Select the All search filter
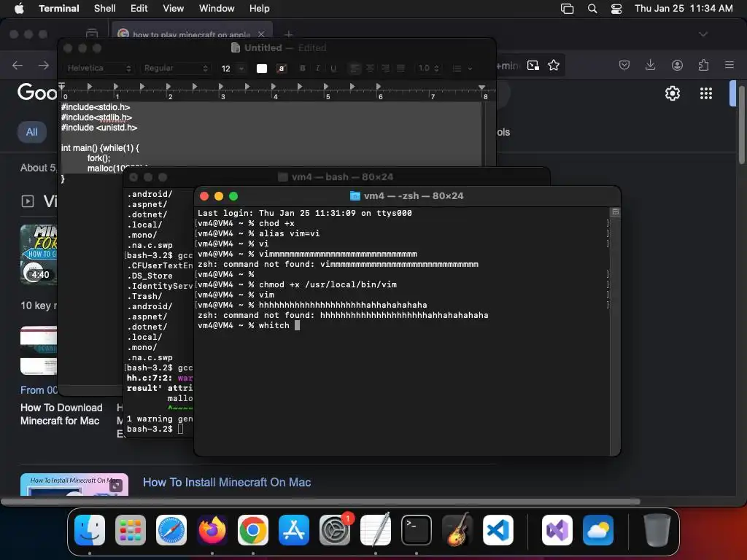Image resolution: width=747 pixels, height=560 pixels. click(x=32, y=132)
